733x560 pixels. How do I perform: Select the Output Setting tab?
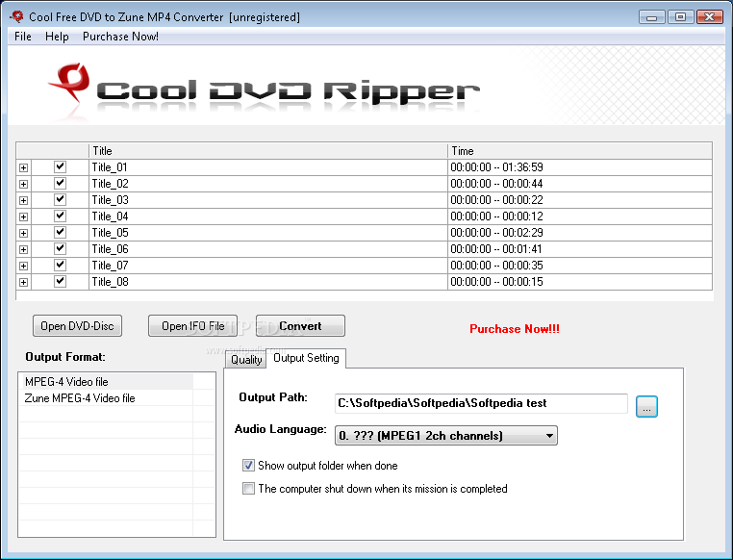(x=306, y=358)
